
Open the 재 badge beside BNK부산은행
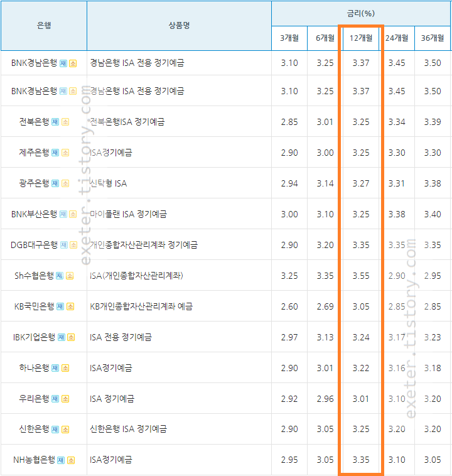tap(63, 214)
